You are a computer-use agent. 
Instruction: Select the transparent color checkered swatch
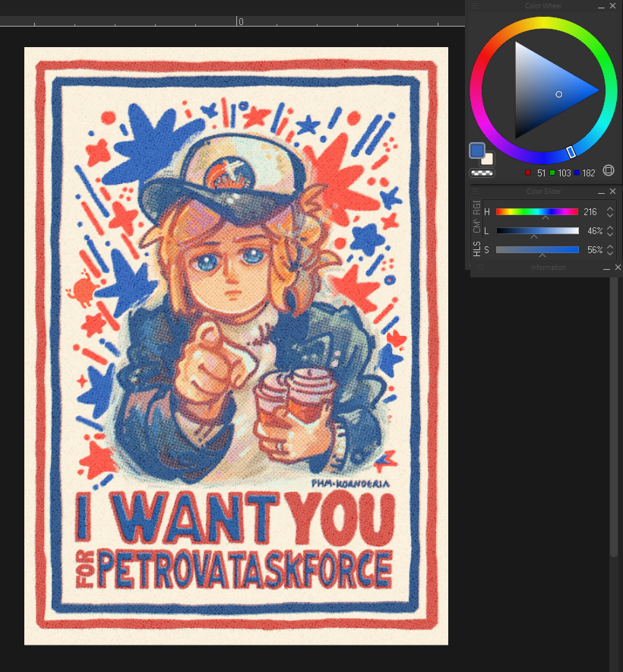[482, 173]
